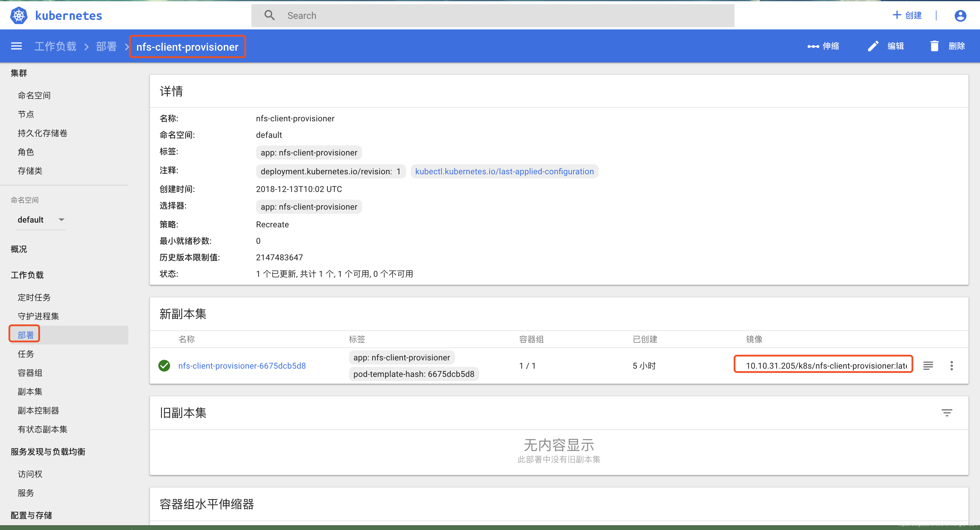
Task: Click 工作负载 in the breadcrumb
Action: coord(56,47)
